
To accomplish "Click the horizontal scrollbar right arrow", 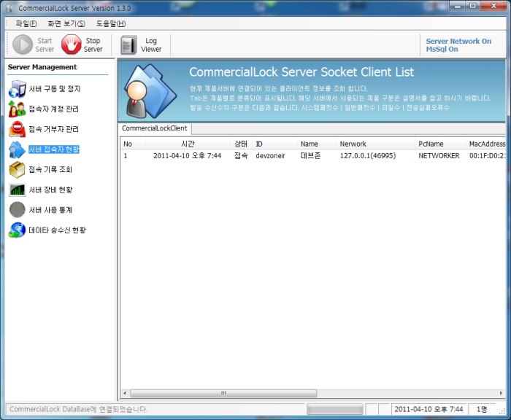I will 502,393.
